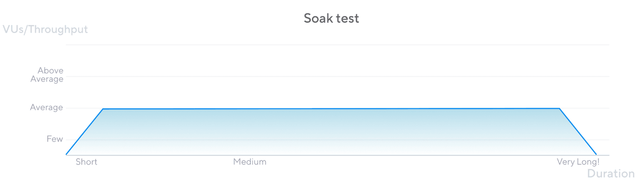Click the "Above Average" y-axis tick label
Viewport: 644px width, 181px height.
(x=47, y=75)
